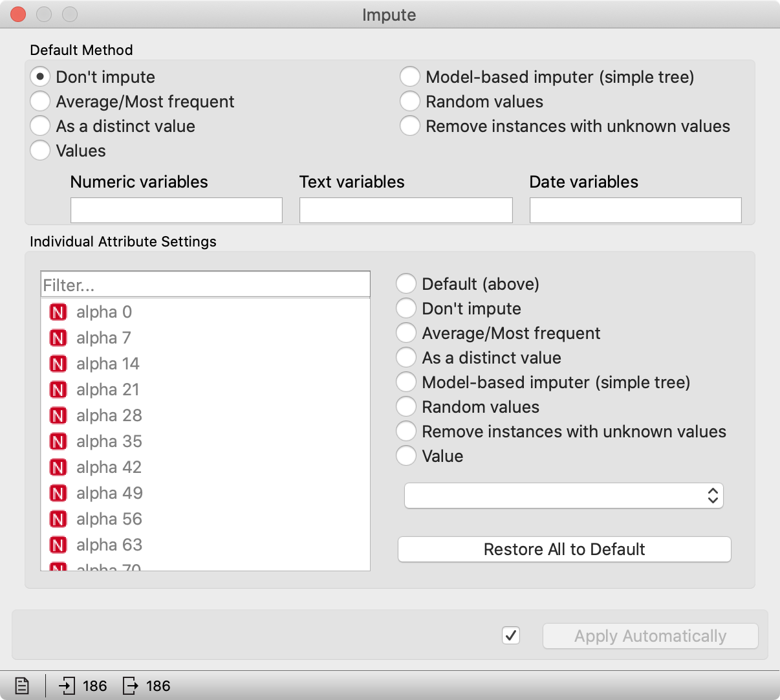
Task: Click the Numeric variables text box
Action: 175,210
